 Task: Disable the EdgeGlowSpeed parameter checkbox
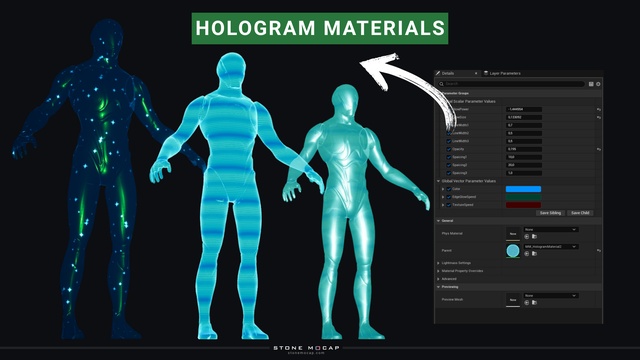(449, 197)
